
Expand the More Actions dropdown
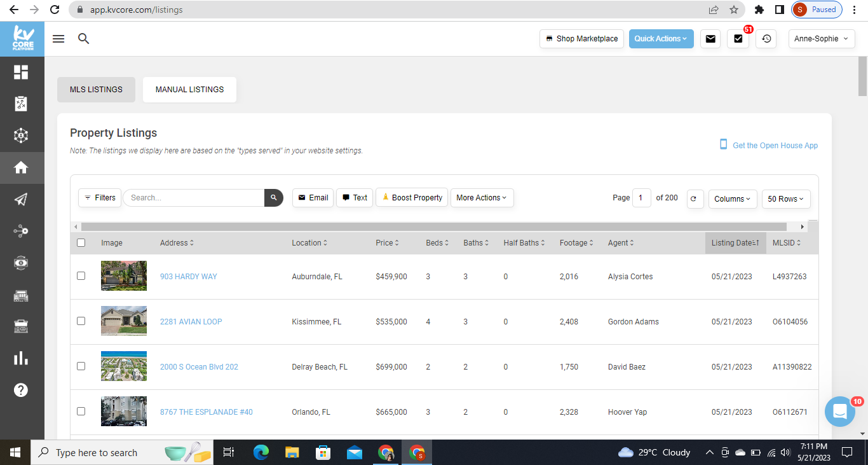point(482,198)
